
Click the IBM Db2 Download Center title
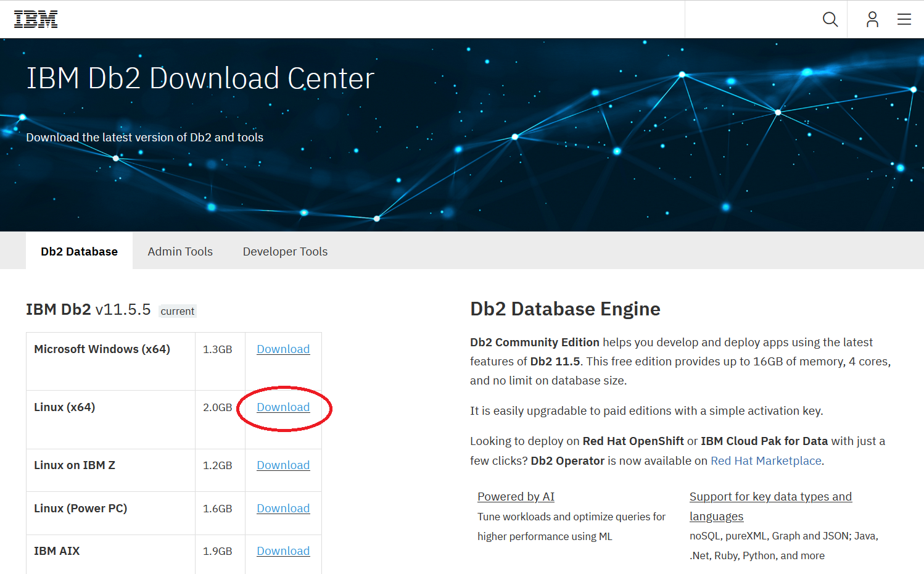pyautogui.click(x=200, y=78)
